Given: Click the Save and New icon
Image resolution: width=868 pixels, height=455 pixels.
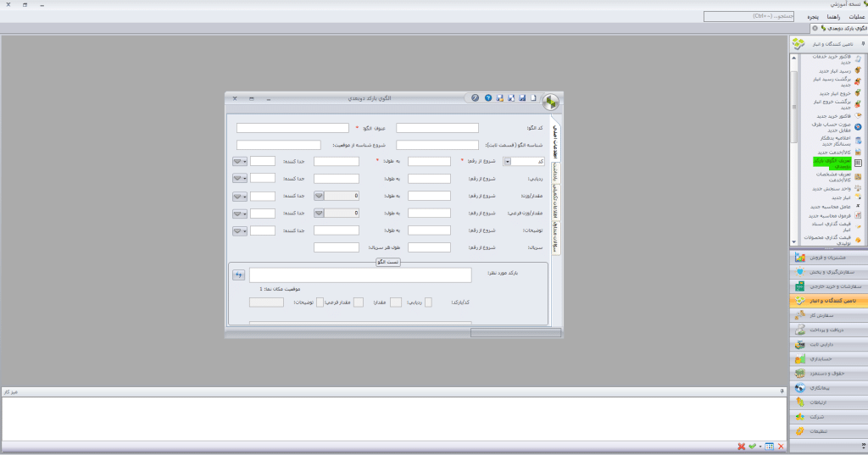Looking at the screenshot, I should pos(511,98).
